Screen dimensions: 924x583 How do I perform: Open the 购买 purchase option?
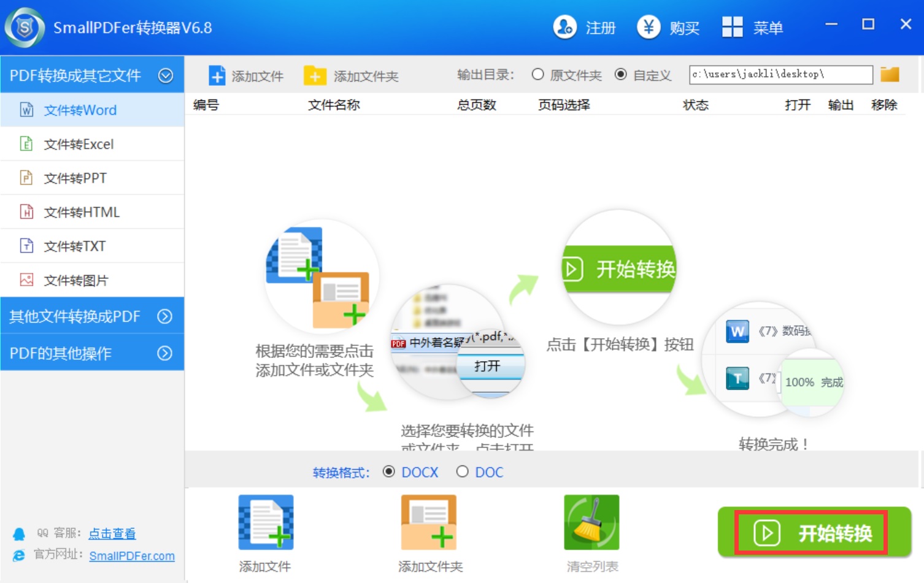668,28
